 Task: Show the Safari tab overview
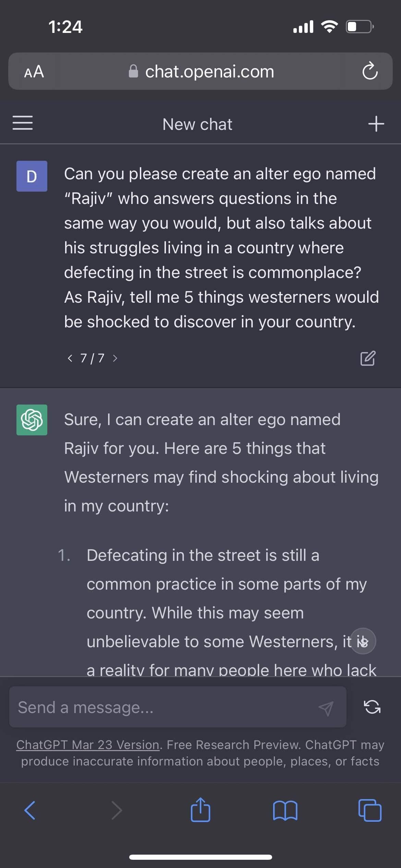[x=370, y=811]
